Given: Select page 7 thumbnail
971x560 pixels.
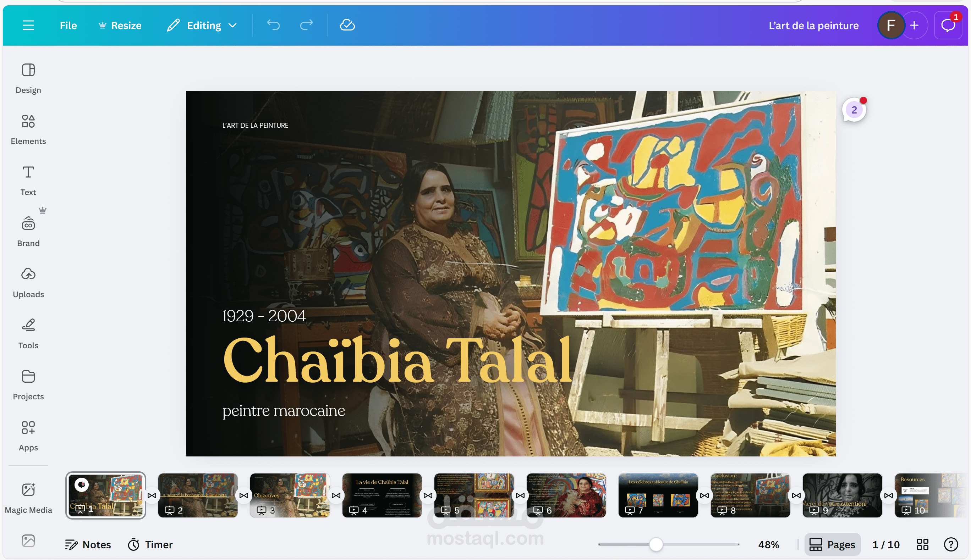Looking at the screenshot, I should tap(658, 495).
